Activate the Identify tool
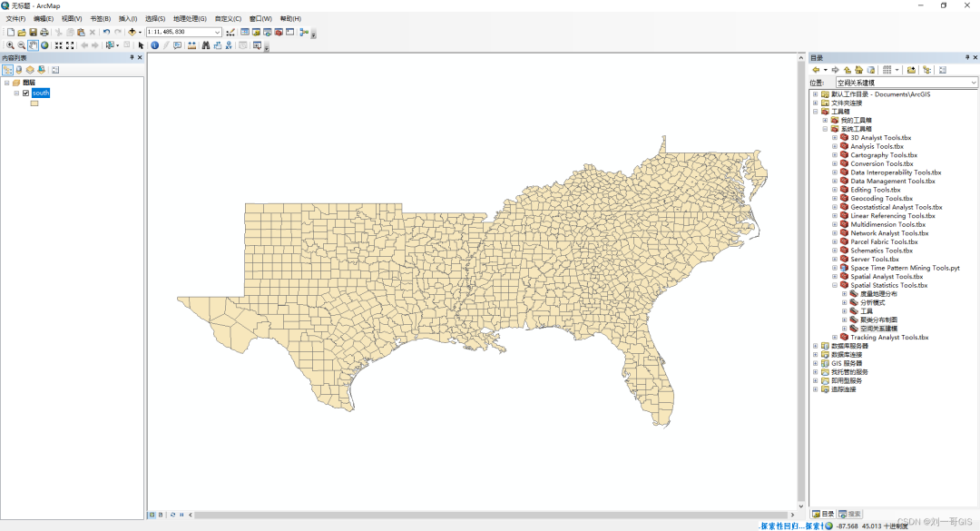 [154, 45]
